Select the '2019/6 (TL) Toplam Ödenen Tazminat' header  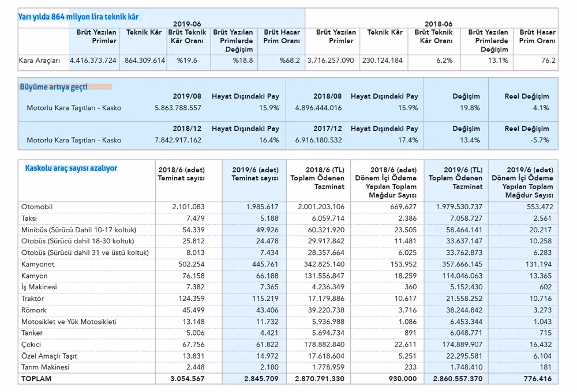tap(456, 178)
